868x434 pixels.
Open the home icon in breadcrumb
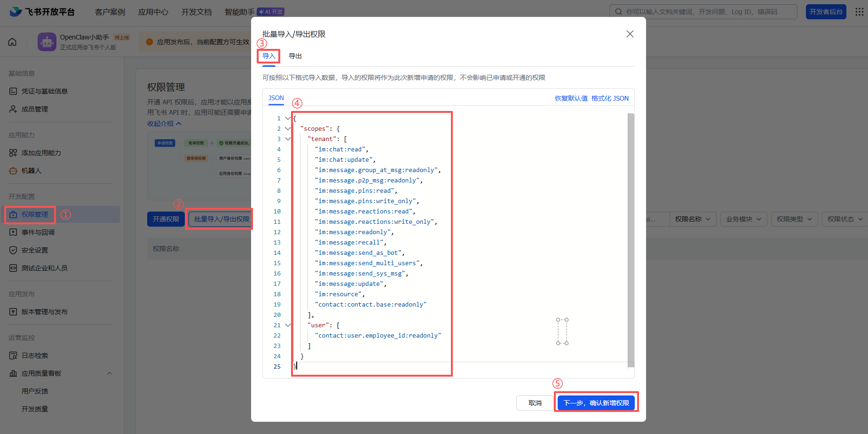12,42
